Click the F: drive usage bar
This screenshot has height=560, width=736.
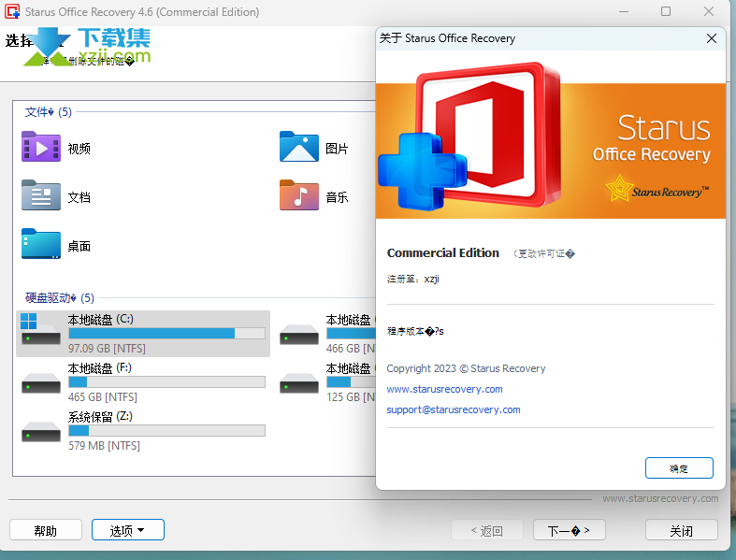click(166, 382)
